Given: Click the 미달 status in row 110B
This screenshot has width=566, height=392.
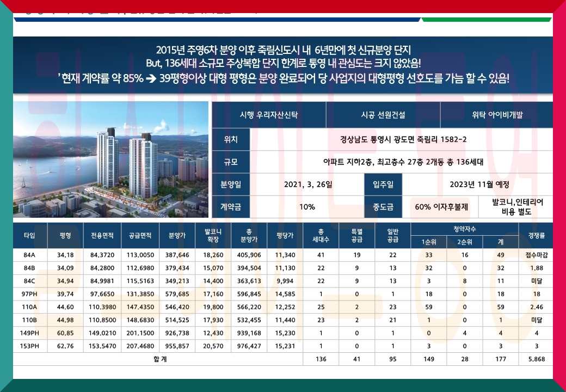Looking at the screenshot, I should (537, 320).
